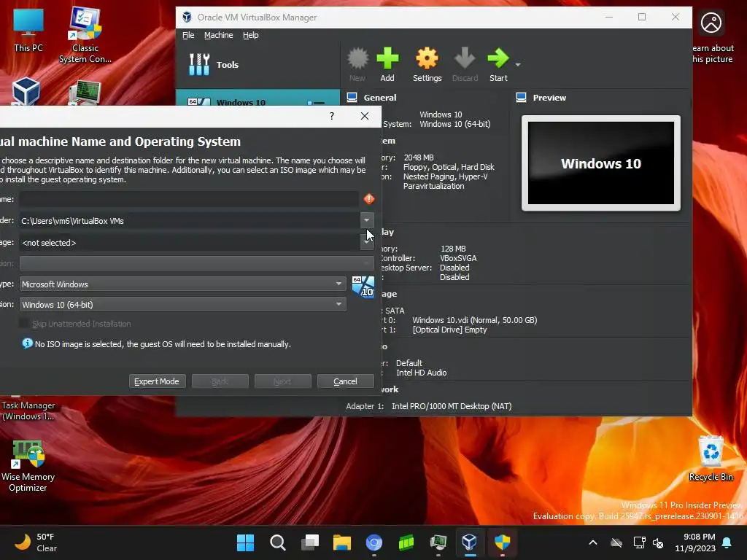Image resolution: width=747 pixels, height=560 pixels.
Task: Open the Windows Start menu
Action: point(245,542)
